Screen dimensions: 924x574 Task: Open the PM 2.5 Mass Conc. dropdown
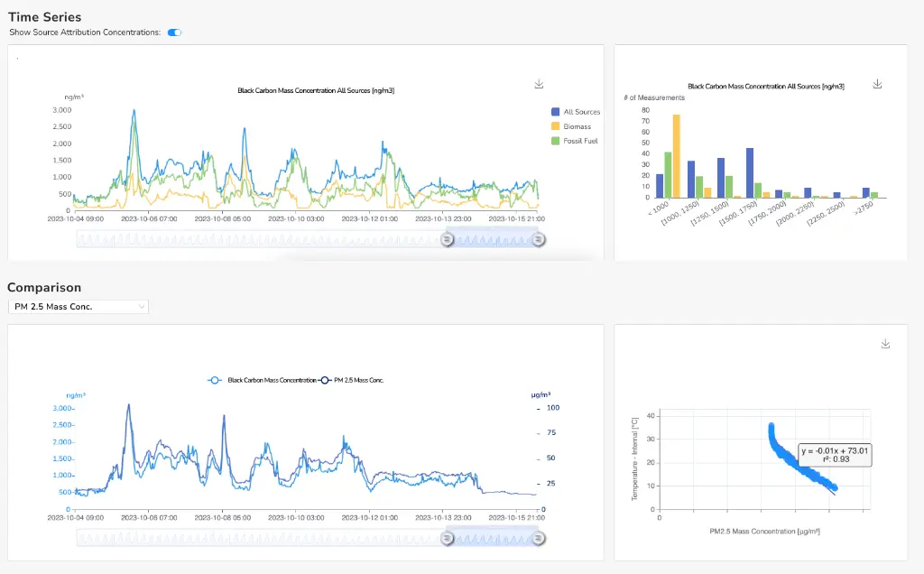(x=78, y=307)
